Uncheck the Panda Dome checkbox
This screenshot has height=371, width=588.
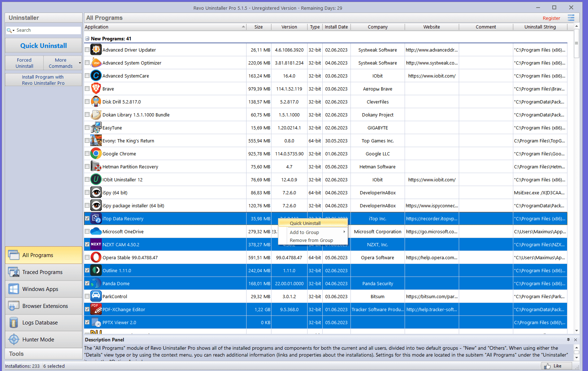[87, 283]
